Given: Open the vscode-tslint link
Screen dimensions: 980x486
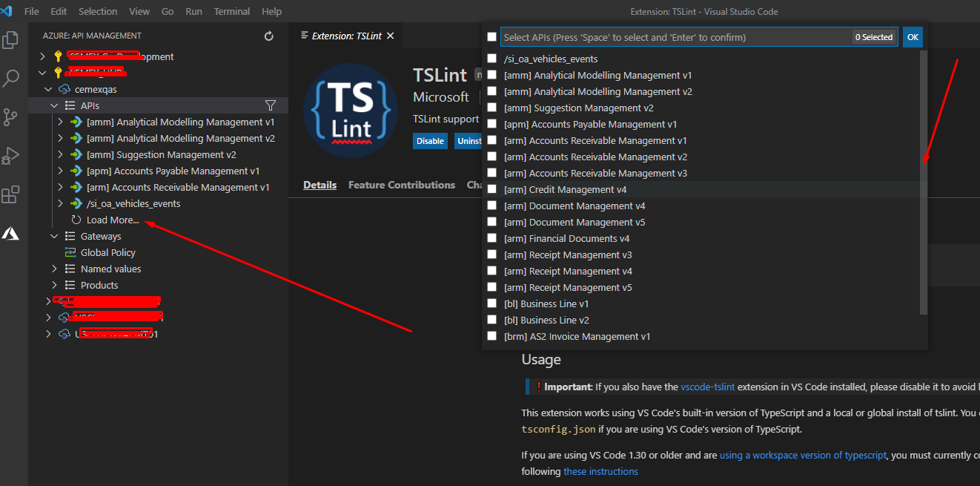Looking at the screenshot, I should point(708,386).
